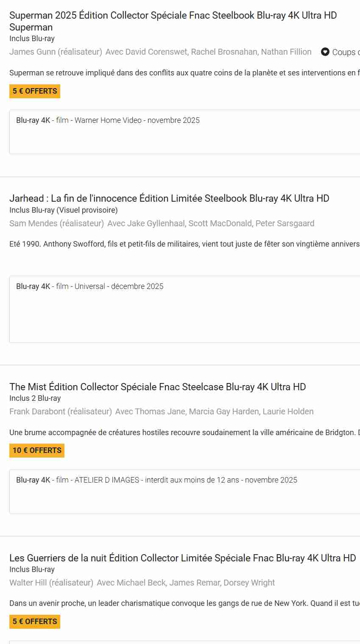
Task: Click the 5 € OFFERTS badge under Superman
Action: 35,91
